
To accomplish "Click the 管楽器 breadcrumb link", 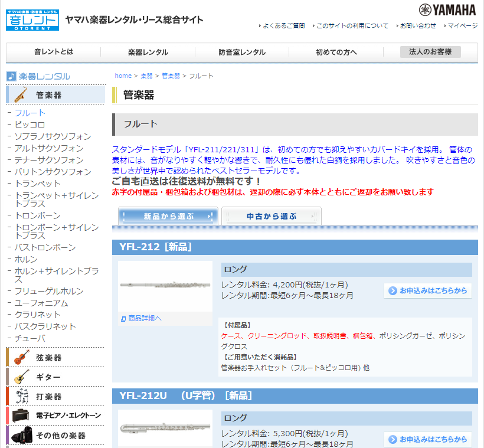I will 171,76.
